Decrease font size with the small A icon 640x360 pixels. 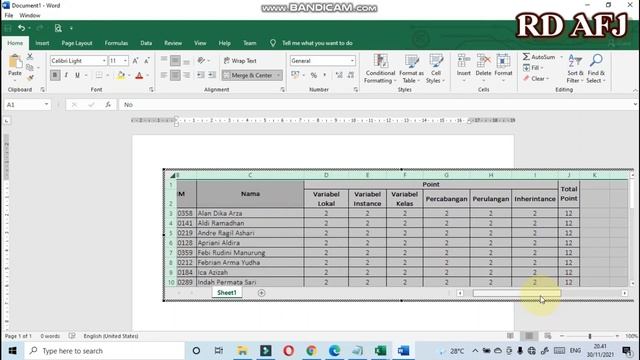pyautogui.click(x=147, y=61)
